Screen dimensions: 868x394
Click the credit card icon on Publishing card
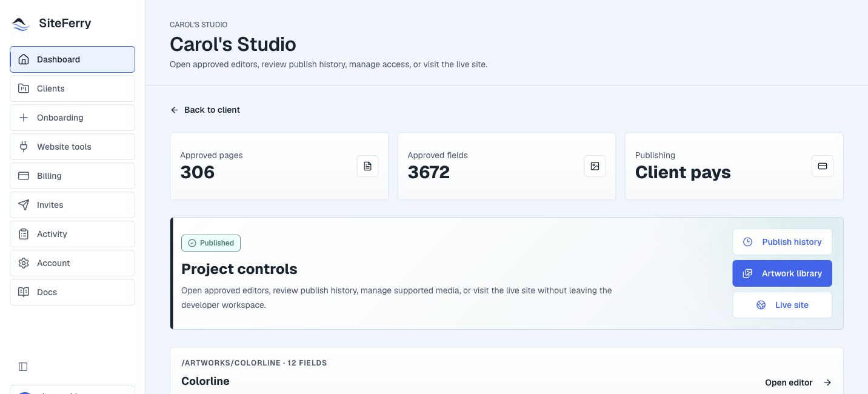pyautogui.click(x=823, y=166)
